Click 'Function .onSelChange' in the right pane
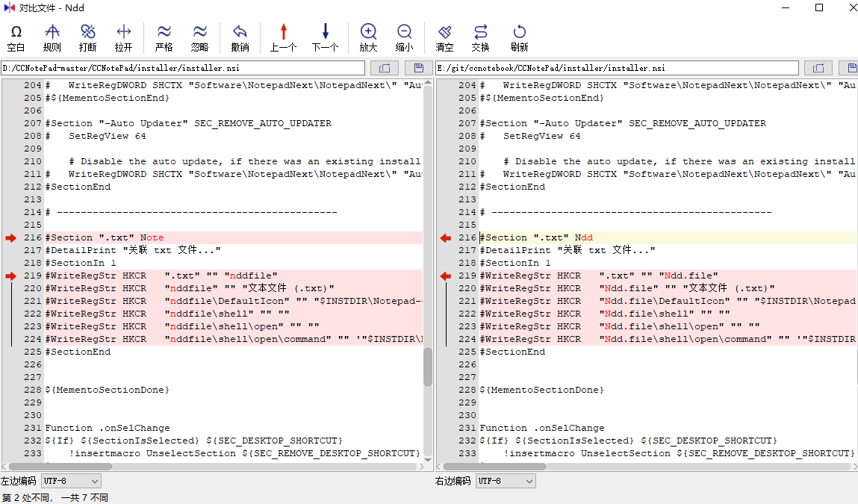This screenshot has height=504, width=858. [x=544, y=428]
